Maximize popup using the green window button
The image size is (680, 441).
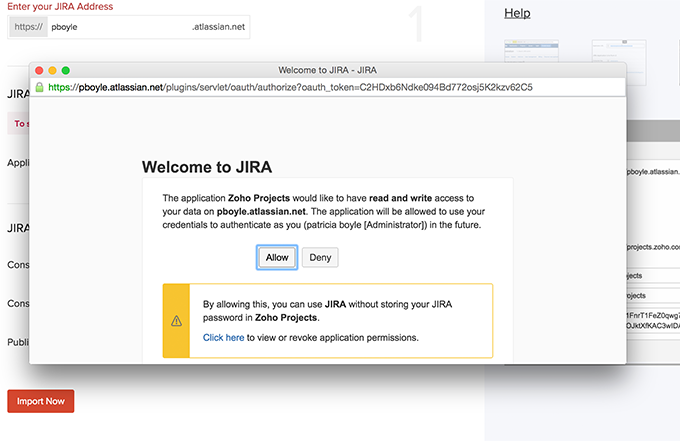pos(66,71)
